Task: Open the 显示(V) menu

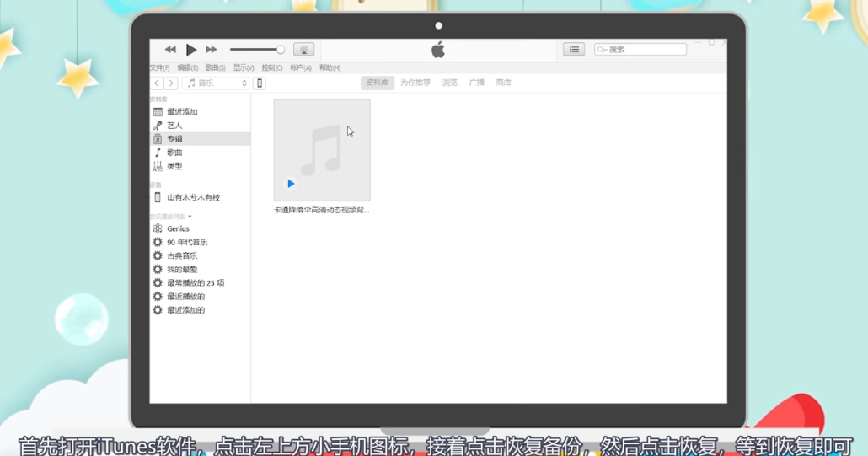Action: 244,67
